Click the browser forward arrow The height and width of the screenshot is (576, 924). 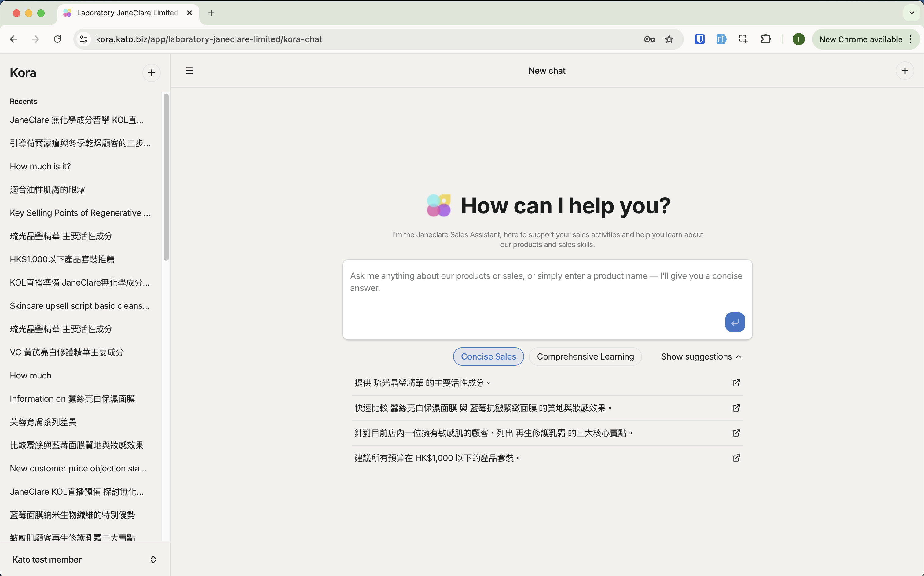[35, 39]
